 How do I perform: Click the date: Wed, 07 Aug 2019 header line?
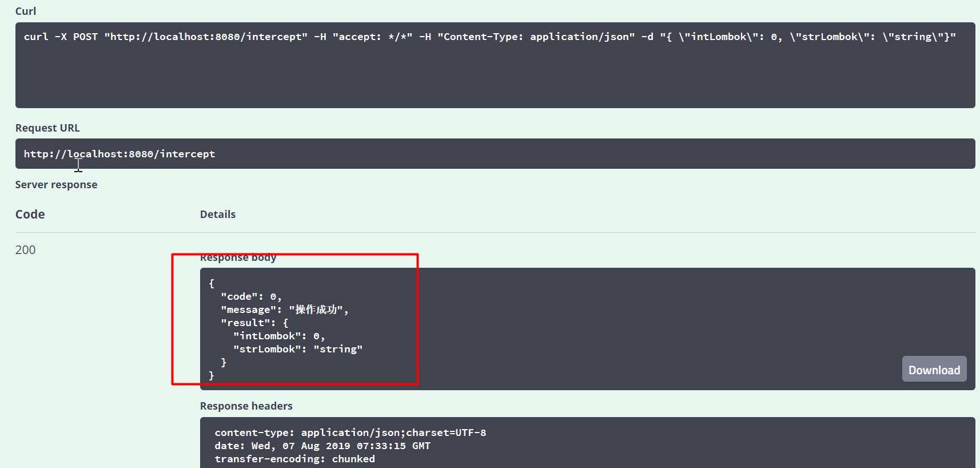(322, 446)
